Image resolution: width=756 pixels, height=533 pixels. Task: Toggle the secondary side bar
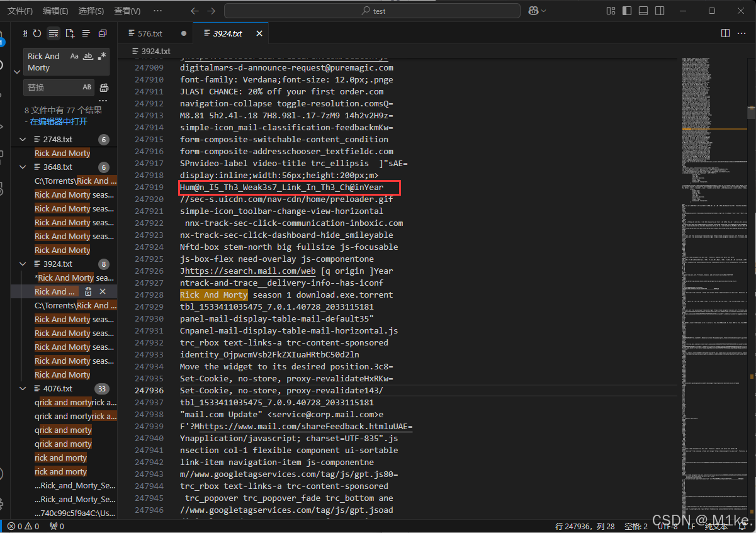(660, 11)
